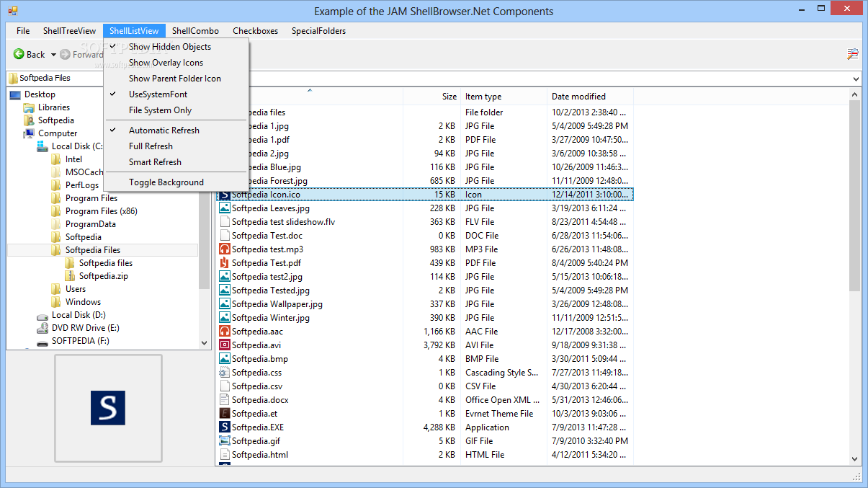Select Softpedia.csv in the file list

[257, 386]
